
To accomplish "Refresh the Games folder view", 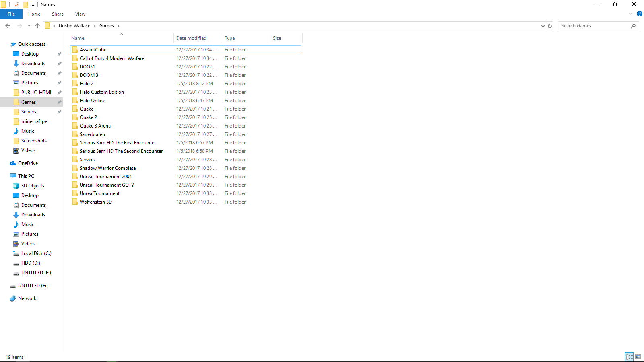I will [x=550, y=26].
